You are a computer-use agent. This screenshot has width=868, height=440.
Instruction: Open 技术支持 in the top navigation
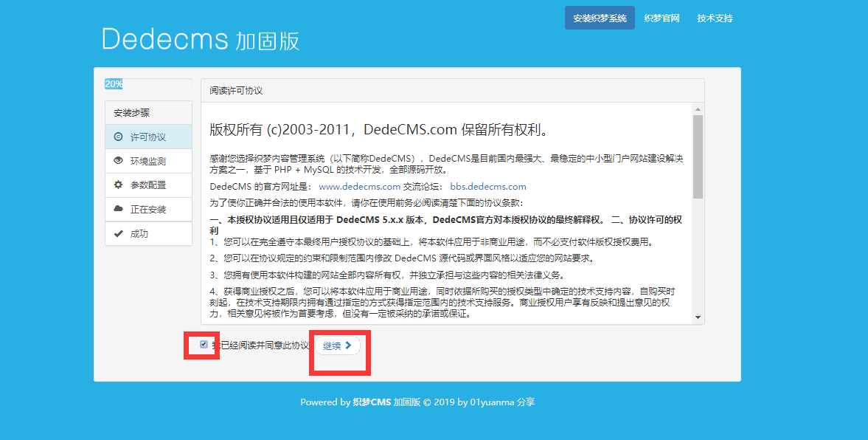pyautogui.click(x=715, y=18)
